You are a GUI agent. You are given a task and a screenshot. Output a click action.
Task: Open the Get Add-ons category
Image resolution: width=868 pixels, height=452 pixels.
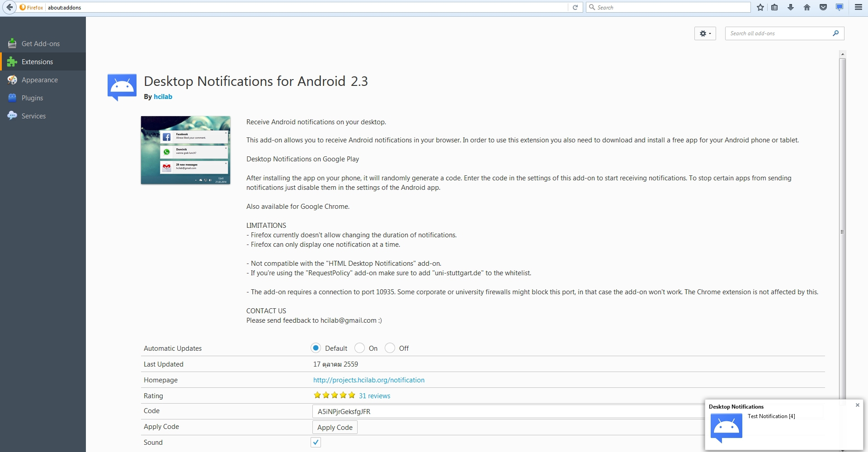click(43, 44)
